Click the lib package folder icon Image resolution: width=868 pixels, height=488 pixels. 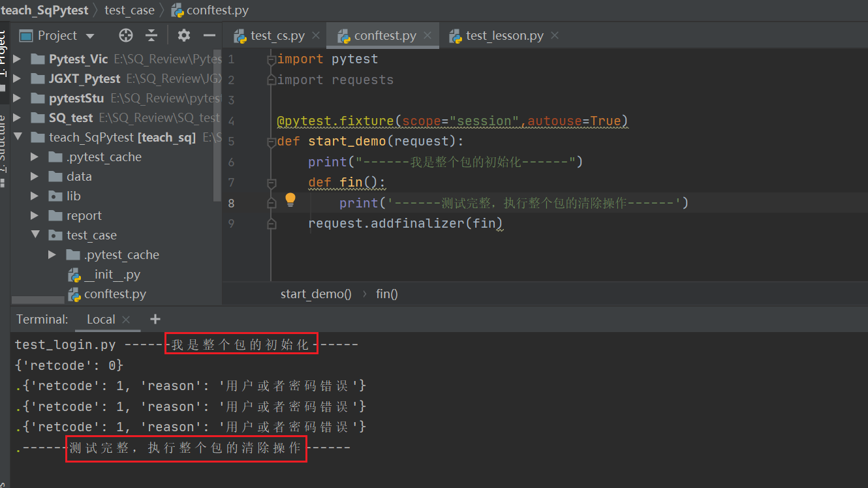coord(55,196)
